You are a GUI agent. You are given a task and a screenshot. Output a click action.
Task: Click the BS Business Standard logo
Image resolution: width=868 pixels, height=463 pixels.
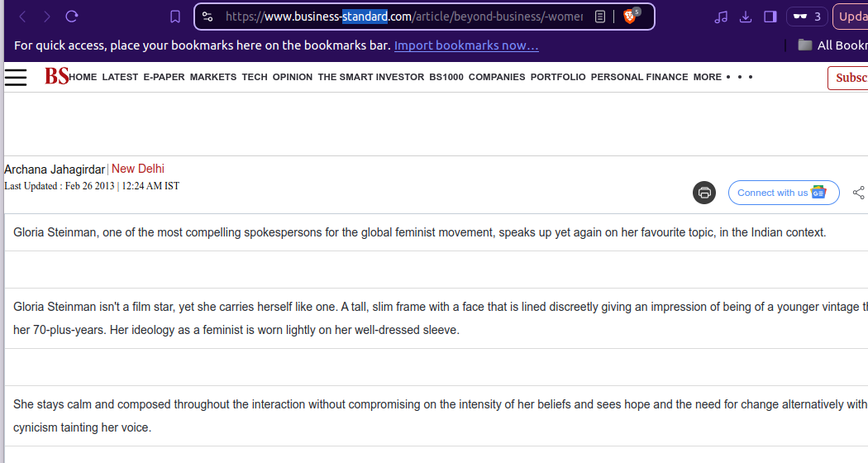pos(56,76)
